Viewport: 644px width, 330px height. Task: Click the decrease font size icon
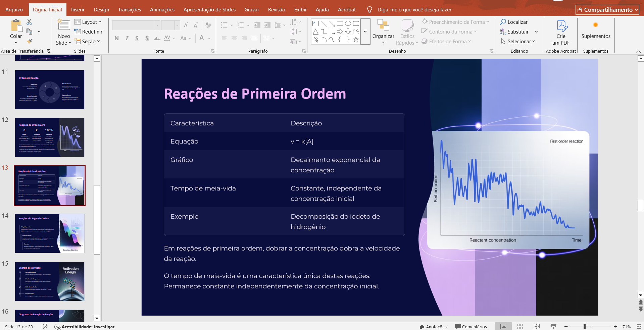[196, 25]
